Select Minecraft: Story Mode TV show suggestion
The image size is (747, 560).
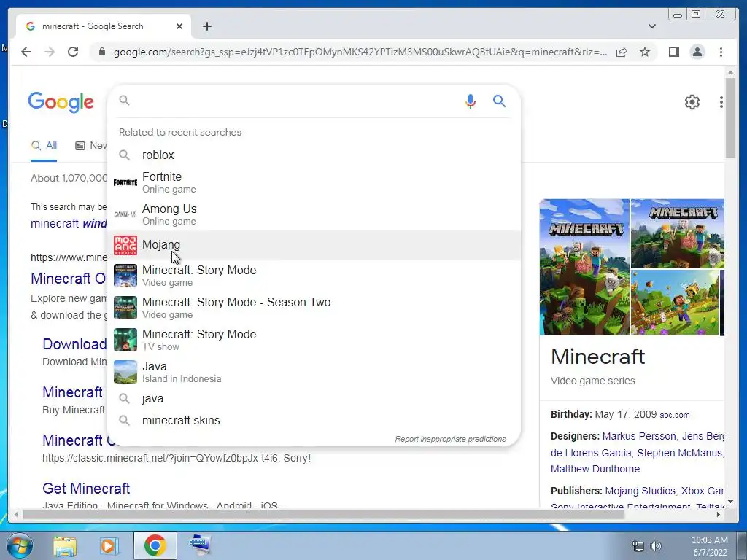(x=314, y=340)
